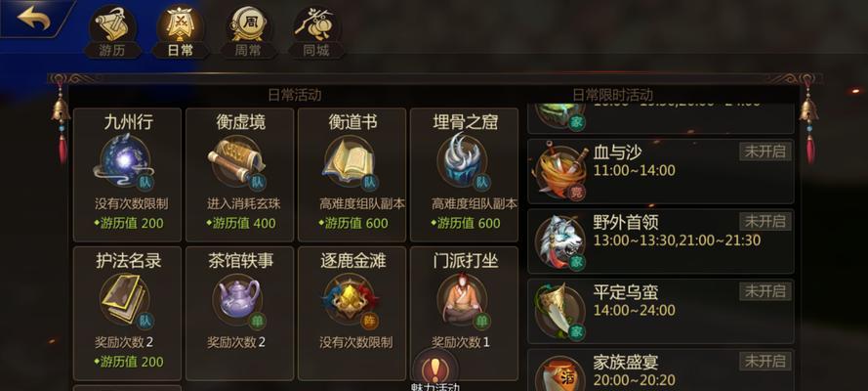
Task: Tap the golden back arrow
Action: point(34,19)
